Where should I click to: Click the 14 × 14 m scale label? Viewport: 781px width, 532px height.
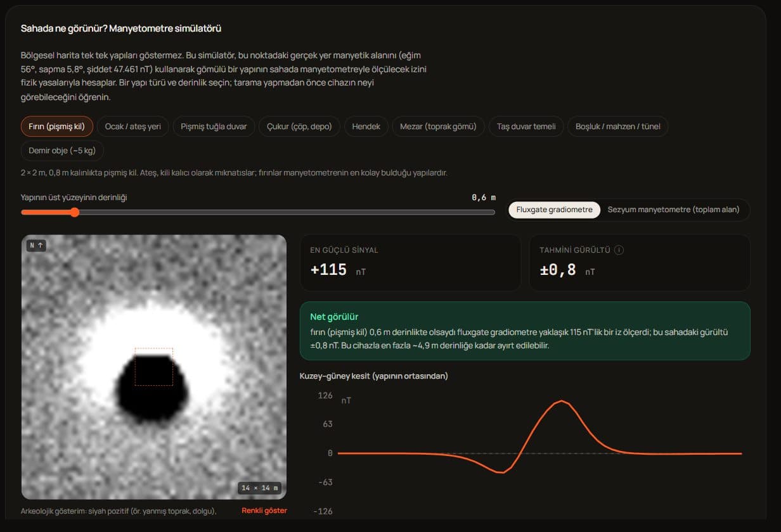[x=260, y=488]
